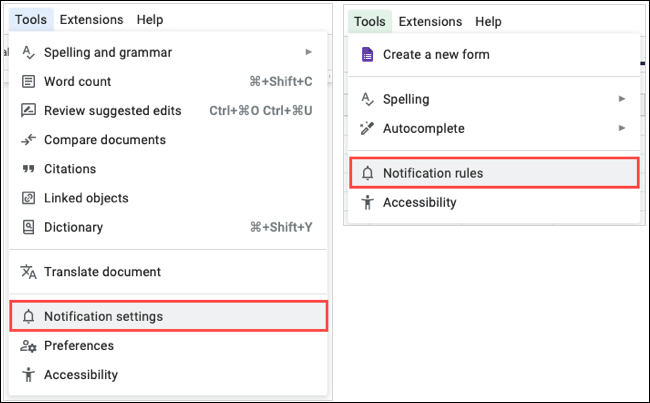Open the Help menu in the Sheets window
This screenshot has width=650, height=403.
click(x=488, y=22)
